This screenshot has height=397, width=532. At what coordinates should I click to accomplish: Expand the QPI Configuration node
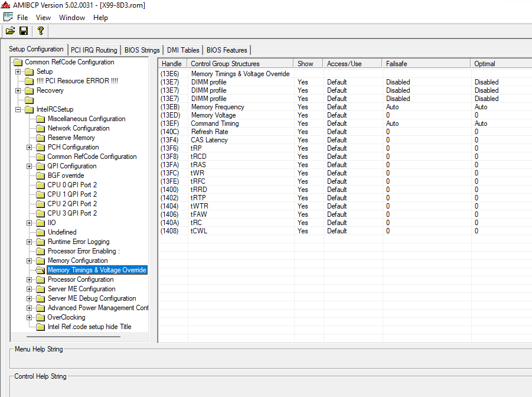pos(29,166)
